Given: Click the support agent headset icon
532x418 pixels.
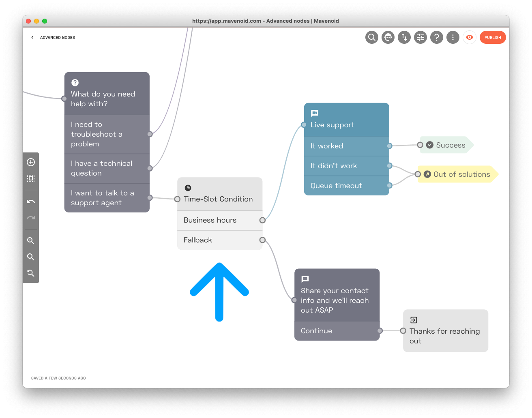Looking at the screenshot, I should 388,38.
